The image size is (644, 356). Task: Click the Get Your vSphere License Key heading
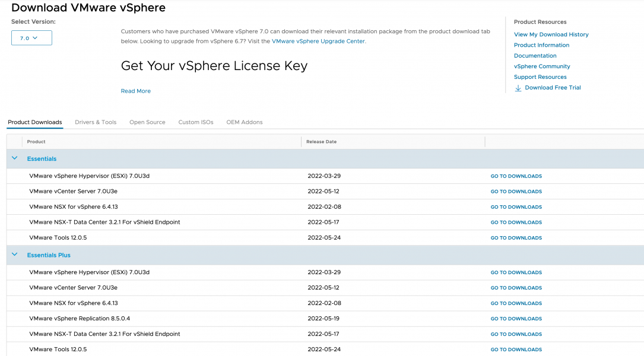coord(214,66)
